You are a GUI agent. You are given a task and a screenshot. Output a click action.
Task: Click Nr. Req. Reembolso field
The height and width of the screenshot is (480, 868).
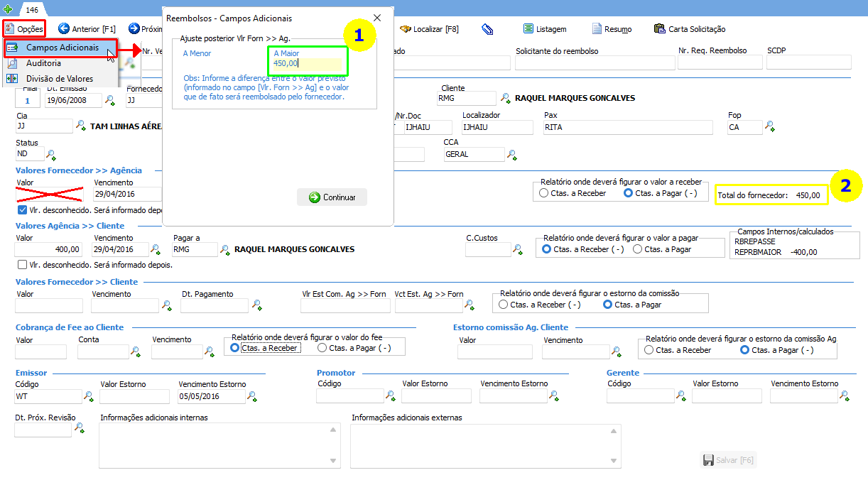[x=720, y=62]
